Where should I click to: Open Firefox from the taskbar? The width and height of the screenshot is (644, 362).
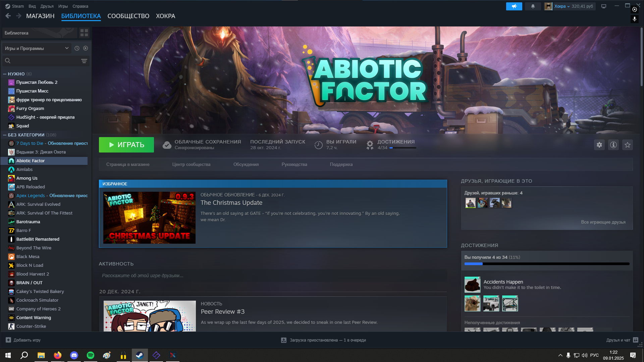click(58, 355)
